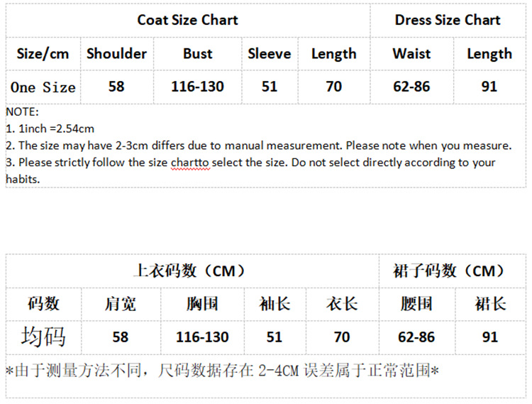Click the "One Size" row label
Image resolution: width=532 pixels, height=404 pixels.
pyautogui.click(x=43, y=87)
